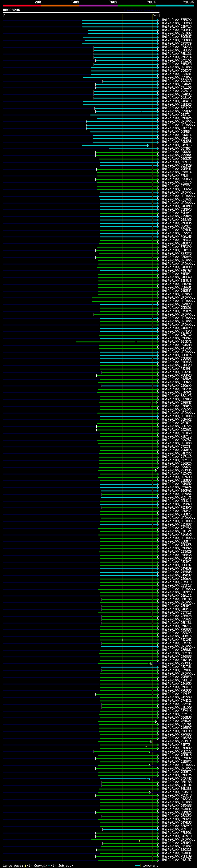Viewport: 197px width, 868px height.
Task: Click the green alignment bar for A9JSH6
Action: [128, 471]
